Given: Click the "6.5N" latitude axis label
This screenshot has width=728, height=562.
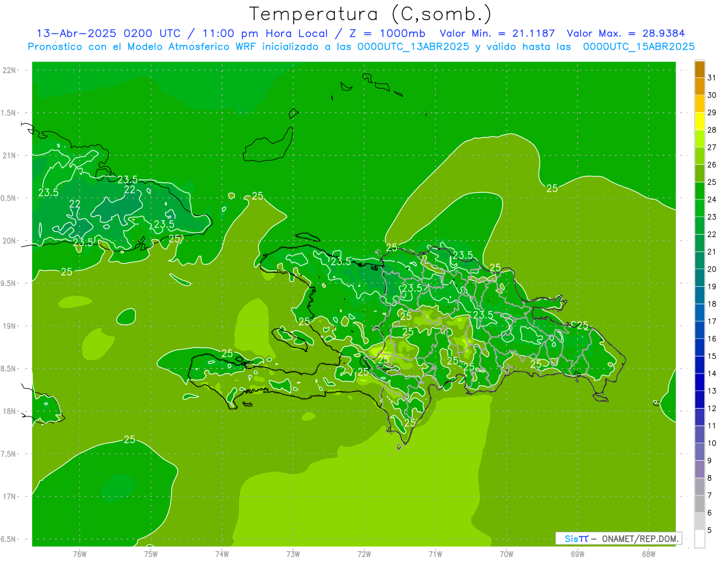Looking at the screenshot, I should 9,539.
